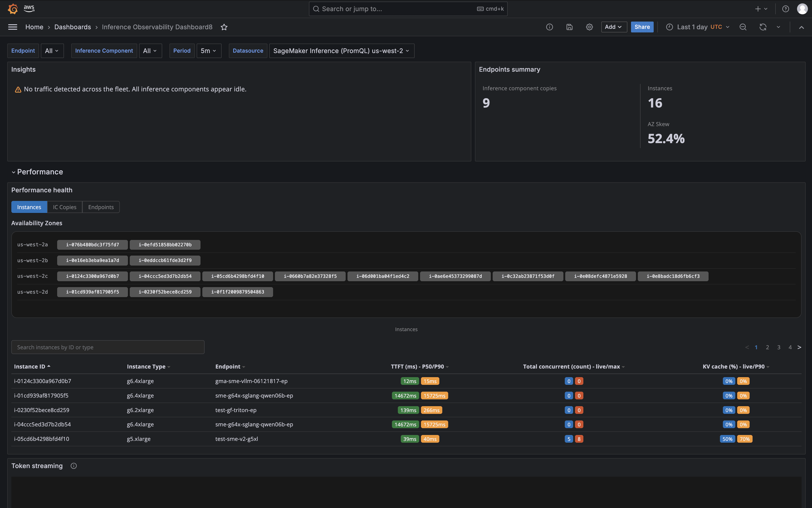Open the Inference Component All dropdown
The width and height of the screenshot is (812, 508).
(x=150, y=51)
